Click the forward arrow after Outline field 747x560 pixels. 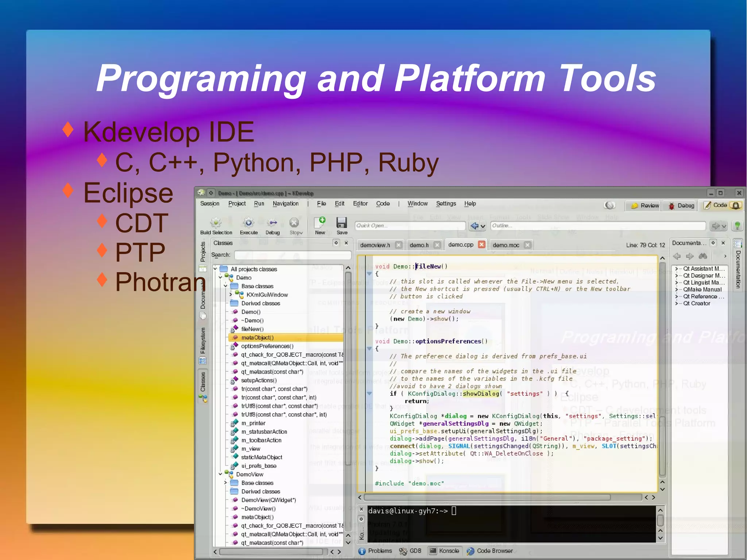coord(715,226)
